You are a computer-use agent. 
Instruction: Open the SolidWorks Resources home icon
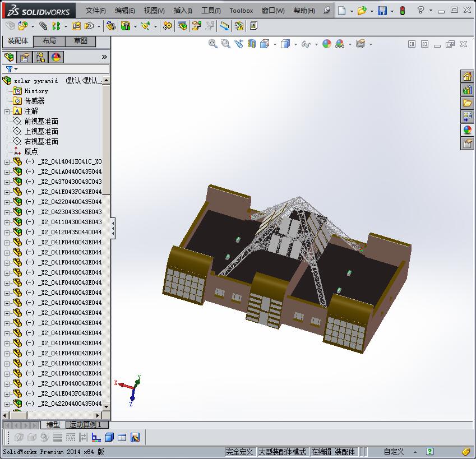coord(467,76)
